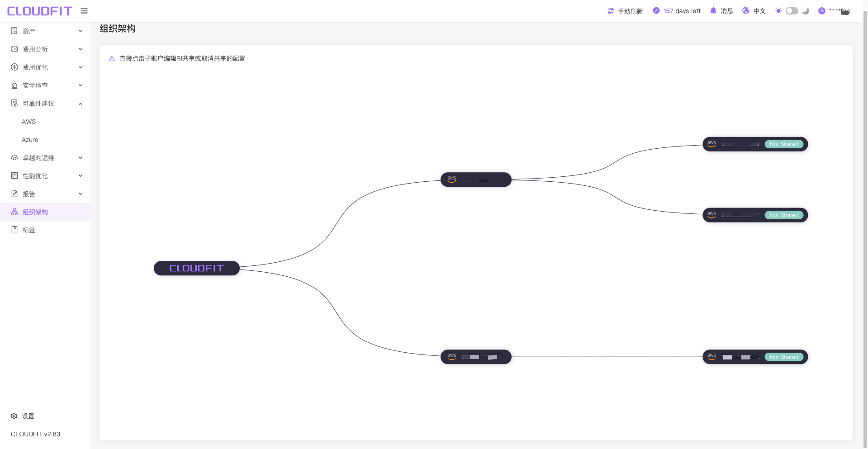This screenshot has width=868, height=449.
Task: Open the 卓越的运维 menu item
Action: coord(38,158)
